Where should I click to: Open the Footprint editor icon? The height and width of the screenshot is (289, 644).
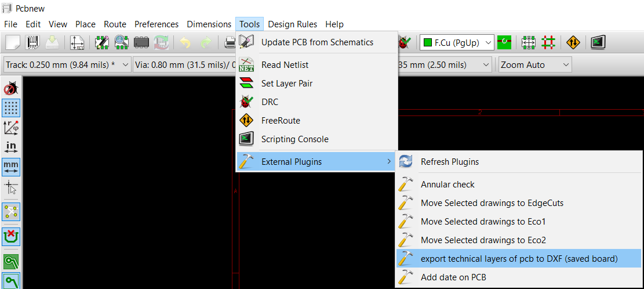click(103, 42)
